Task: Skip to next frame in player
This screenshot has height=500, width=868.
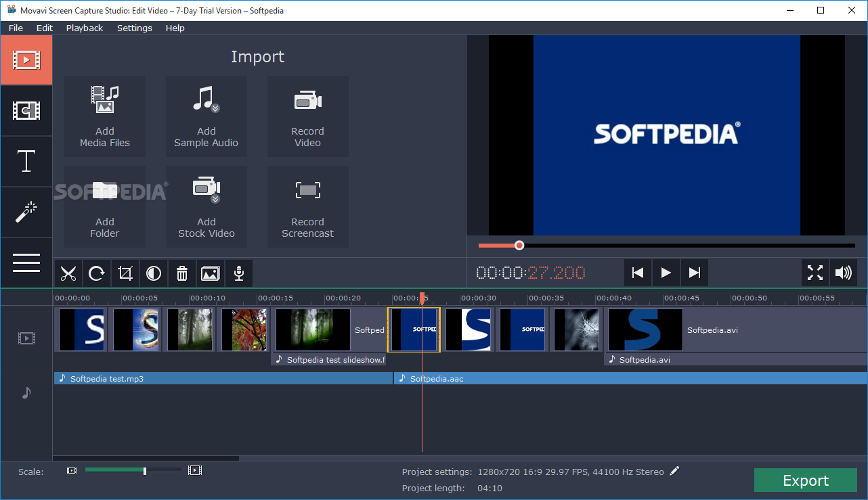Action: (x=695, y=273)
